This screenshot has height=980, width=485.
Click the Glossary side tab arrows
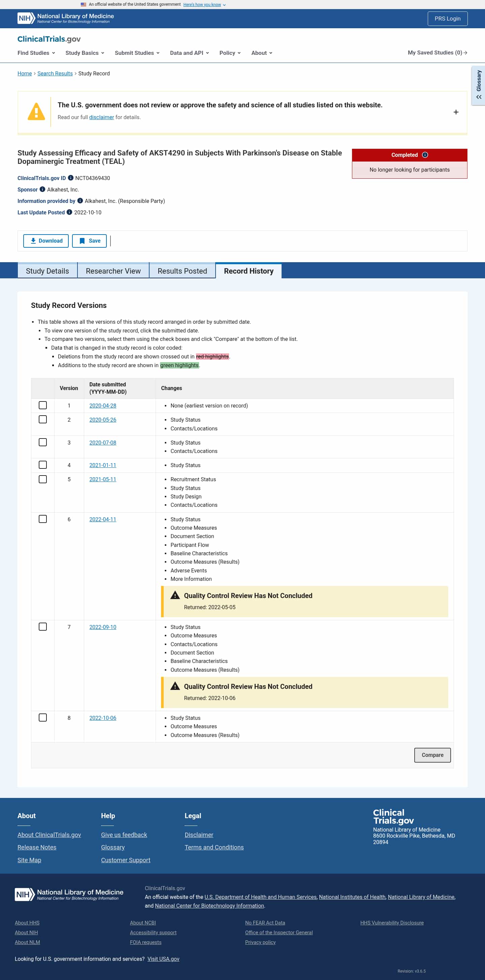(479, 97)
